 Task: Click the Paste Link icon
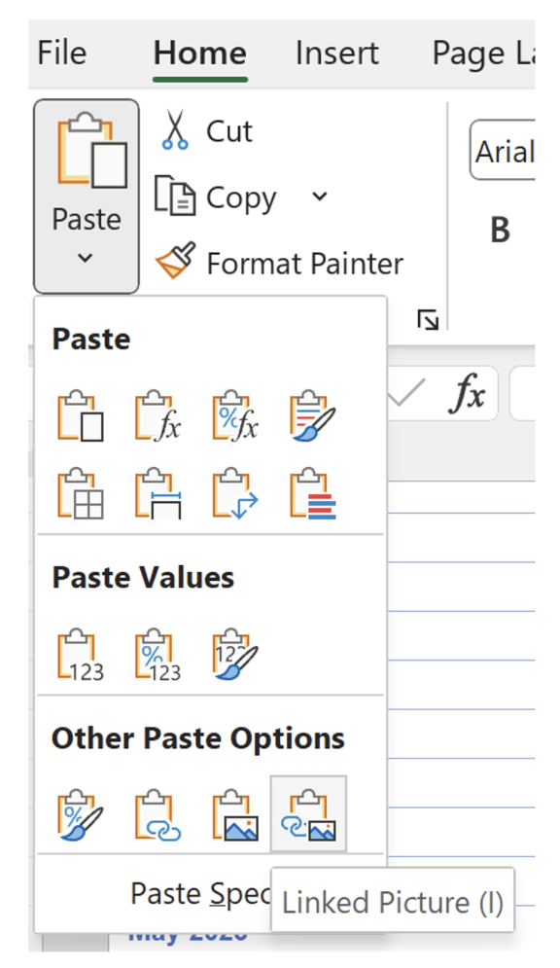[157, 814]
